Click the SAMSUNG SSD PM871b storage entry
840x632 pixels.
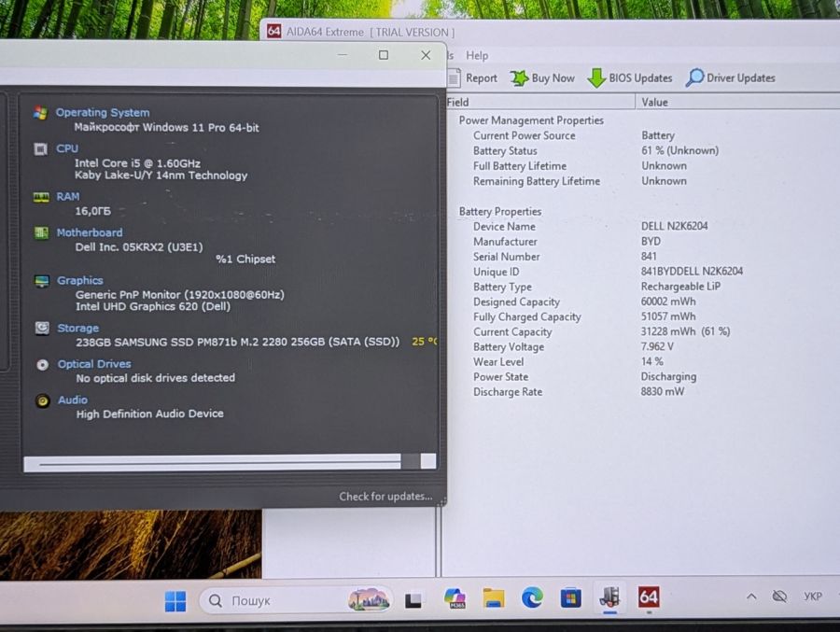coord(237,342)
